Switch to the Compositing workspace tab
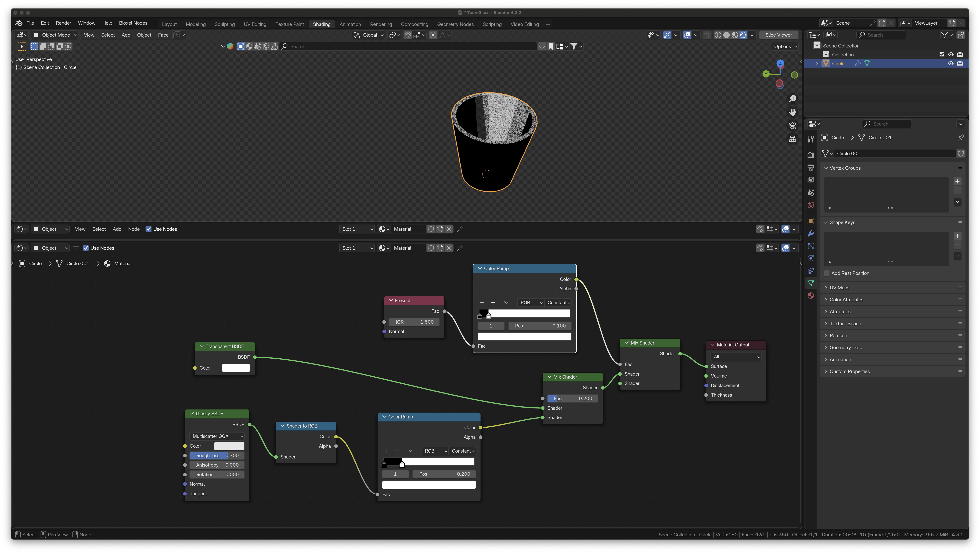Screen dimensions: 980x553 (414, 24)
